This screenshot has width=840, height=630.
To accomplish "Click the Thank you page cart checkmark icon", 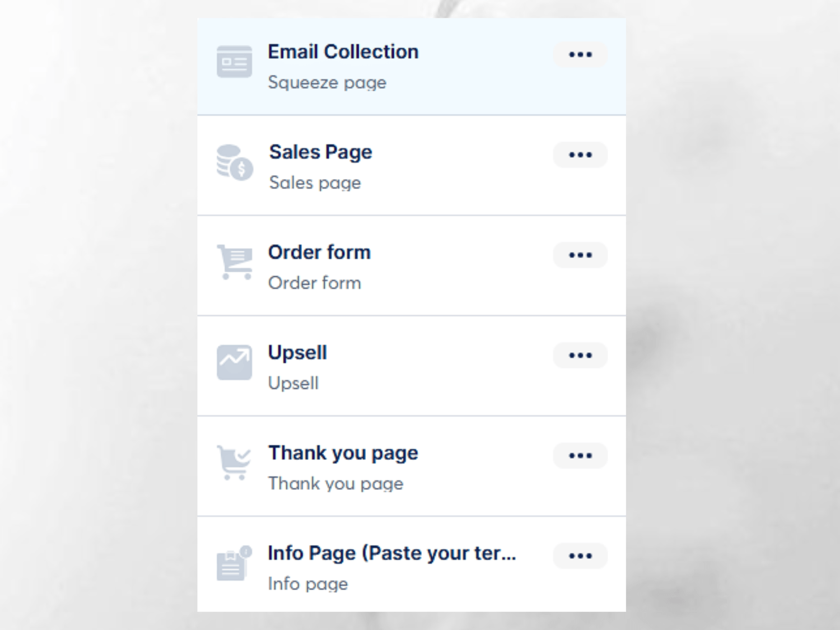I will [x=234, y=463].
